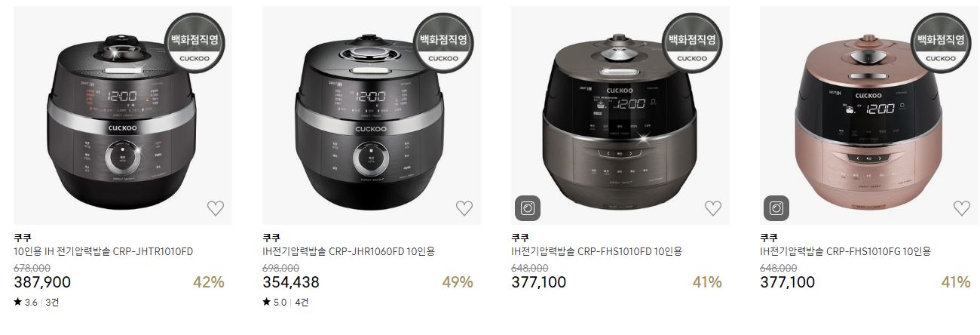This screenshot has height=335, width=980.
Task: Click 백화점직영 badge on pink cooker
Action: tap(942, 43)
